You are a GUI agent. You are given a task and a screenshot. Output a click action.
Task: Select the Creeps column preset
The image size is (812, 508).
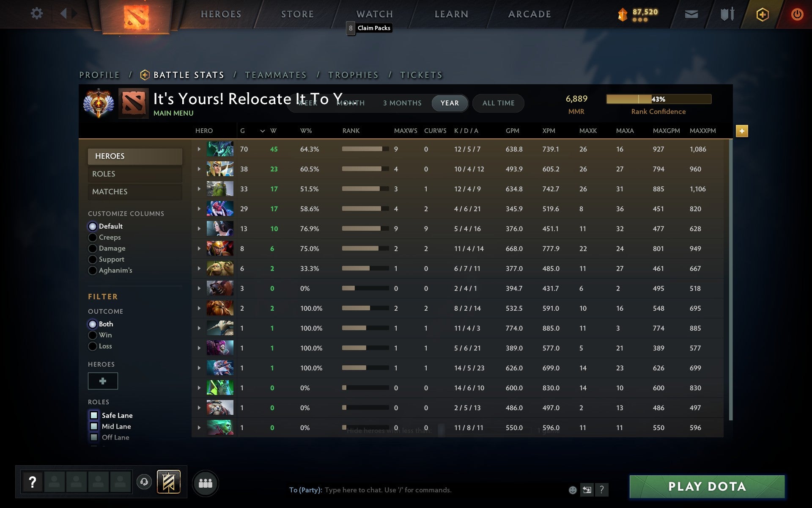pyautogui.click(x=93, y=237)
